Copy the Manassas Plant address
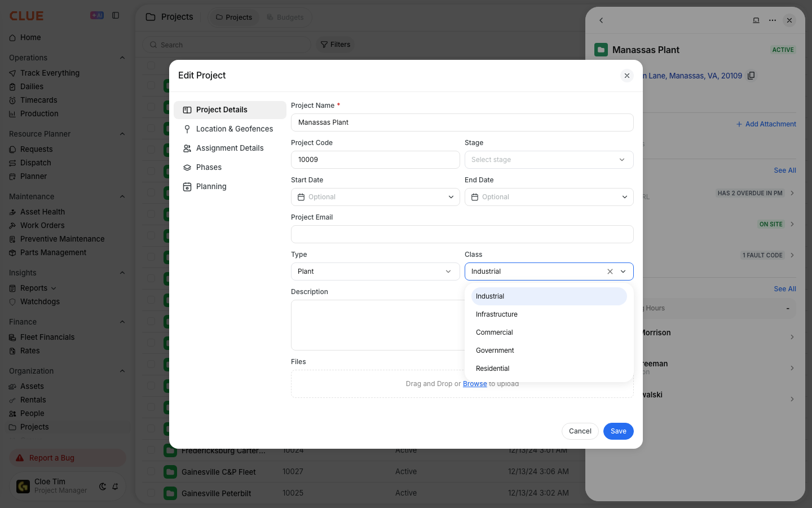The height and width of the screenshot is (508, 812). [751, 76]
